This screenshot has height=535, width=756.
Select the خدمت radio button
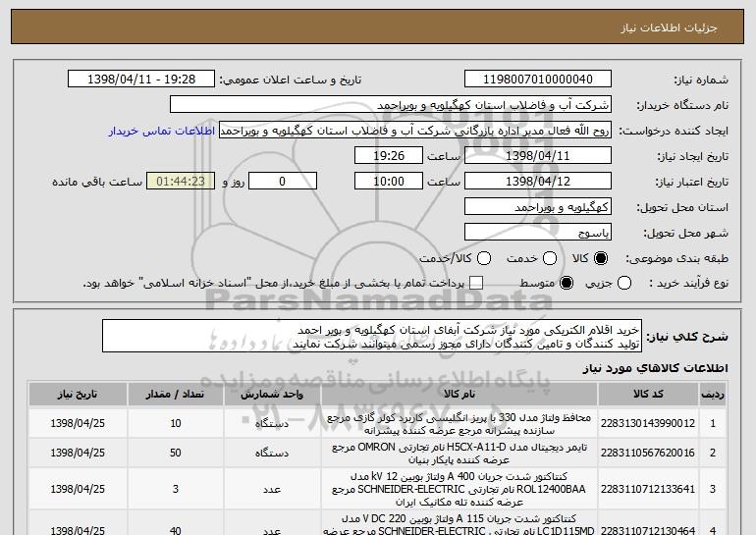(x=550, y=259)
